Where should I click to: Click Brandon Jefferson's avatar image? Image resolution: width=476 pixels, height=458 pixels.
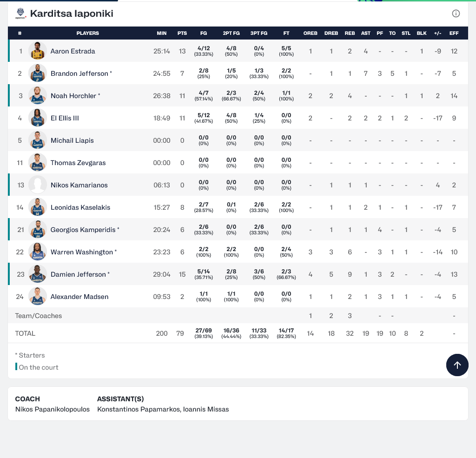click(38, 73)
